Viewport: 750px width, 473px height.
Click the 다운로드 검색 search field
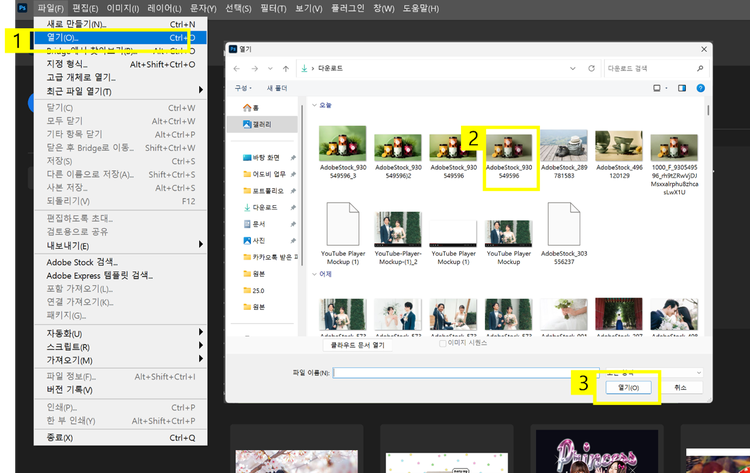pos(656,68)
